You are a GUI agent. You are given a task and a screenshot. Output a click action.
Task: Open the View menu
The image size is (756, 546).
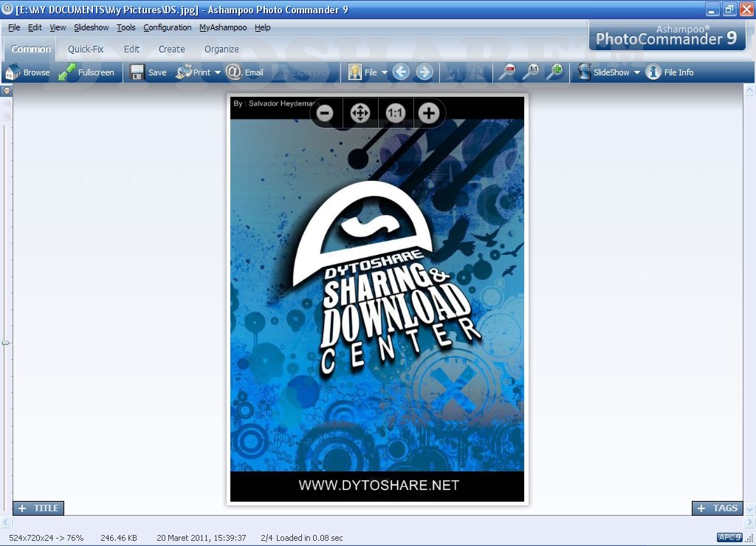(x=58, y=27)
